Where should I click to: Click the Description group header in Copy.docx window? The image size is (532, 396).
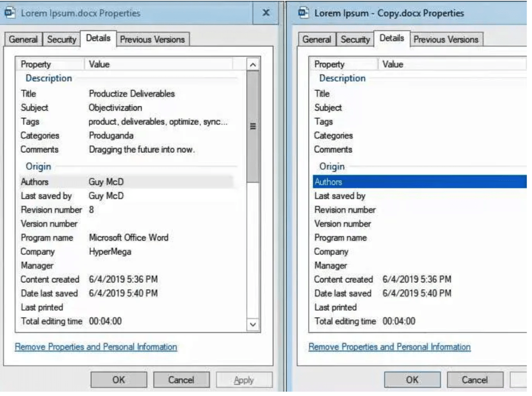pyautogui.click(x=342, y=78)
